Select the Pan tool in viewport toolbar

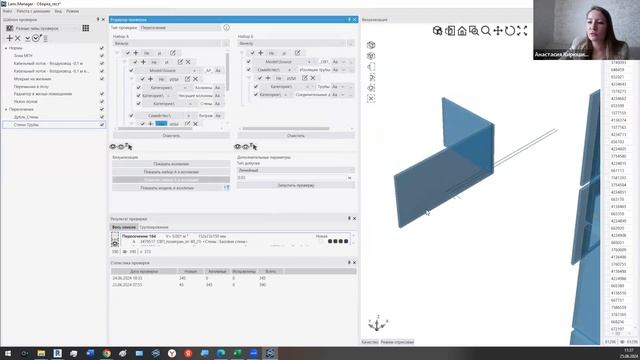click(498, 31)
